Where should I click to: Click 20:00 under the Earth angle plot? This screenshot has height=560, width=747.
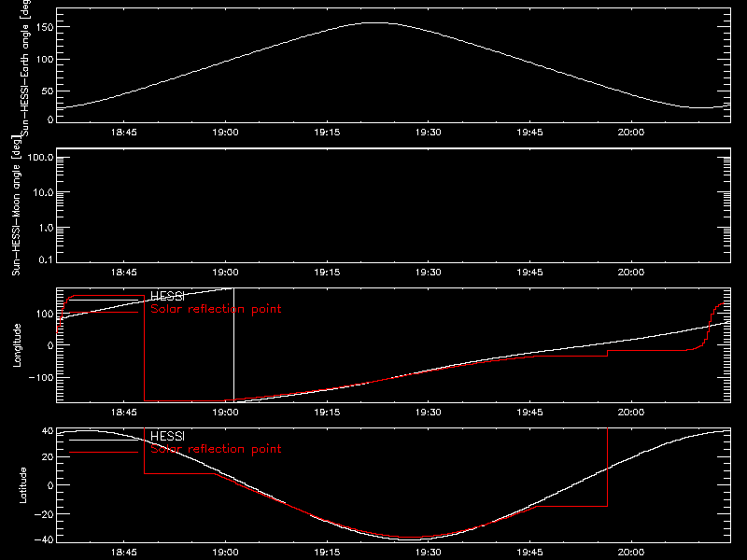point(631,133)
